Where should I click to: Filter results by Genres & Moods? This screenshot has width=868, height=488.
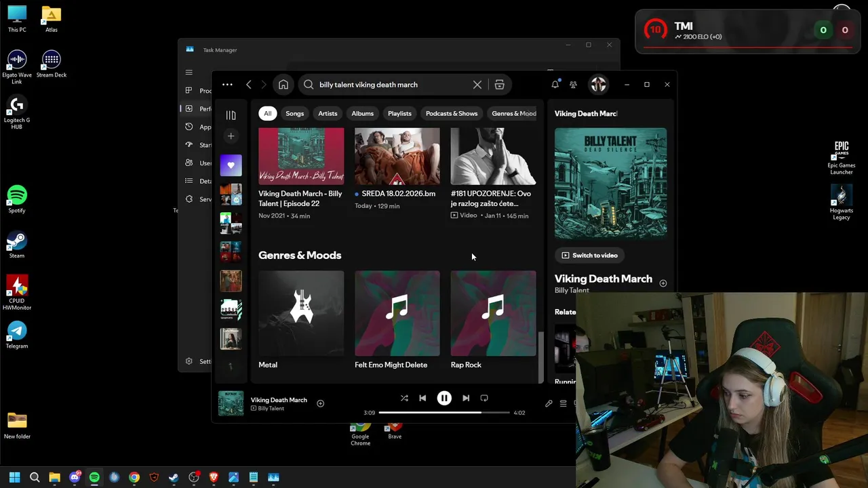513,114
